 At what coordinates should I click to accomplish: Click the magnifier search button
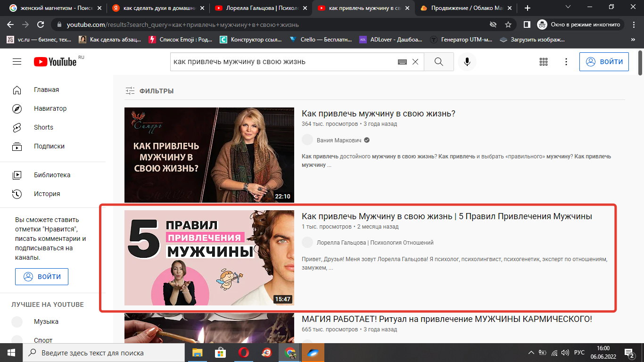pos(439,62)
